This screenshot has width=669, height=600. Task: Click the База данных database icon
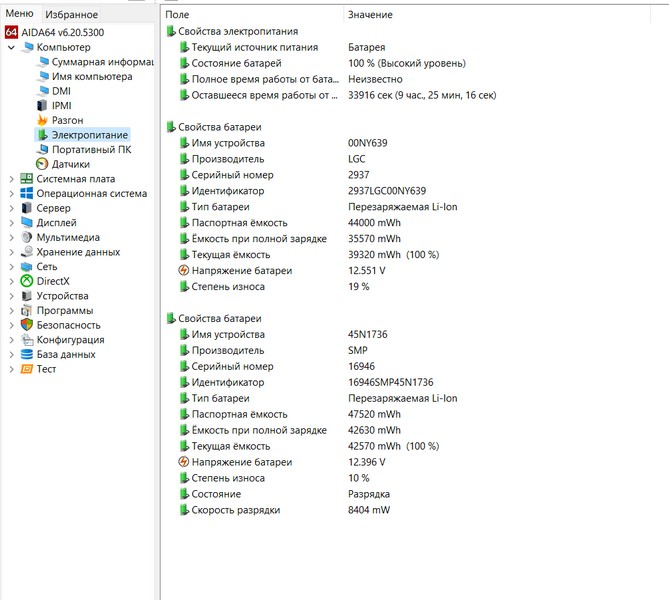pyautogui.click(x=27, y=354)
